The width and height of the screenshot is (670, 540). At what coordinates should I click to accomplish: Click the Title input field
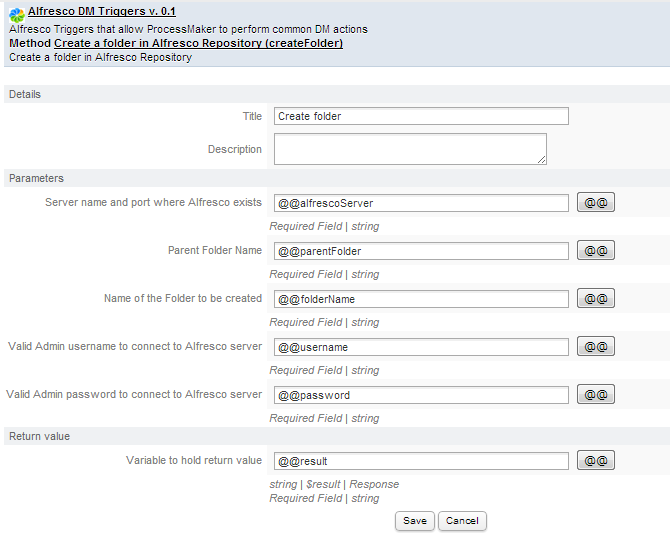(421, 116)
